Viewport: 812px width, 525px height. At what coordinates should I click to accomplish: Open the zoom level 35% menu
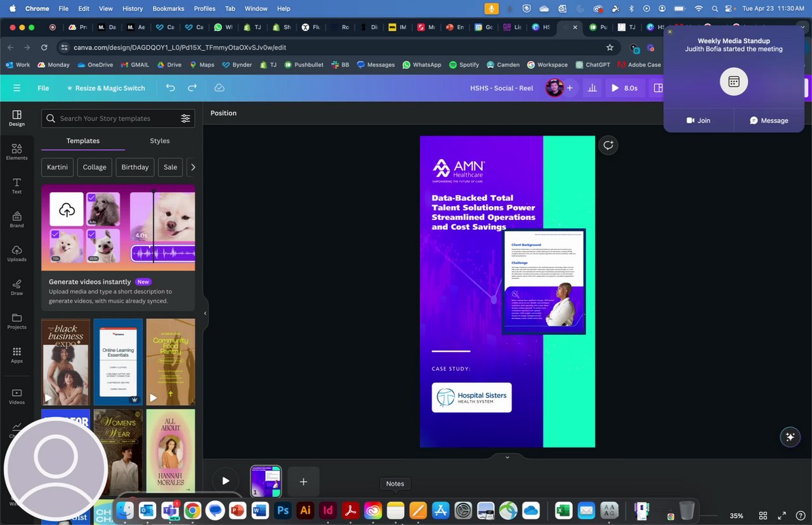(737, 515)
